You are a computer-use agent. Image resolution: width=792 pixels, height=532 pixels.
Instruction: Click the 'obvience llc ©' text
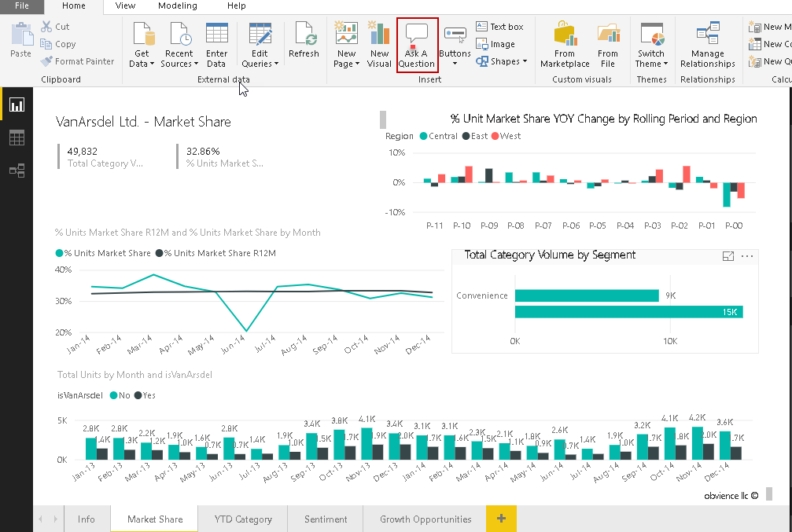tap(731, 496)
